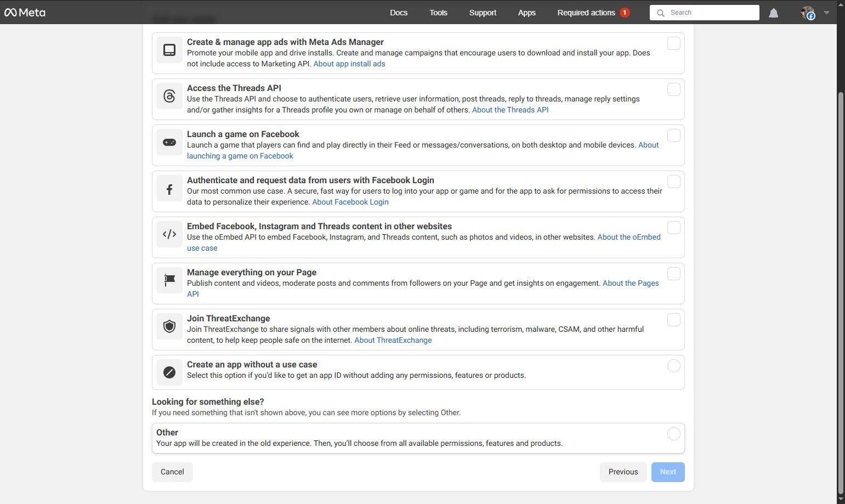Open the About ThreatExchange link
Viewport: 845px width, 504px height.
click(393, 340)
